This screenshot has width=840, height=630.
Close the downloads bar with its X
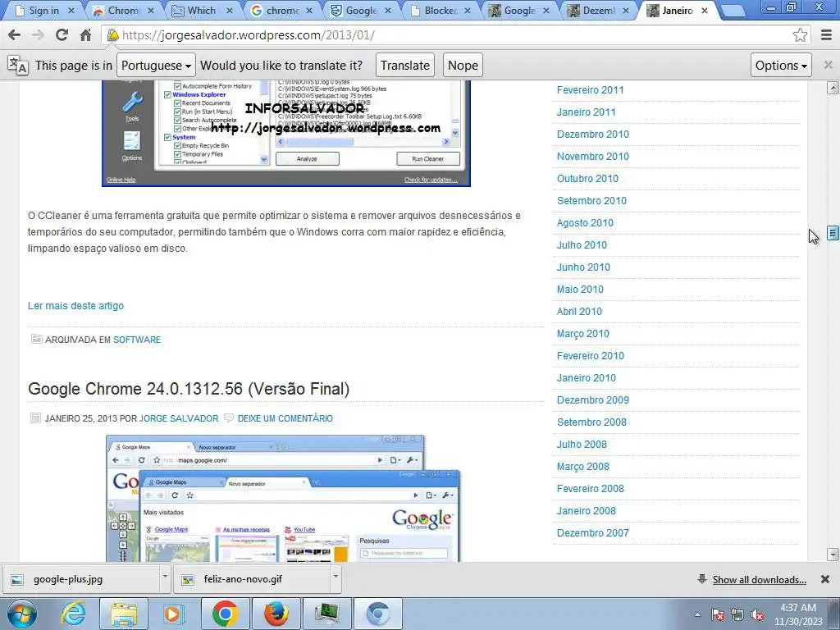[825, 579]
